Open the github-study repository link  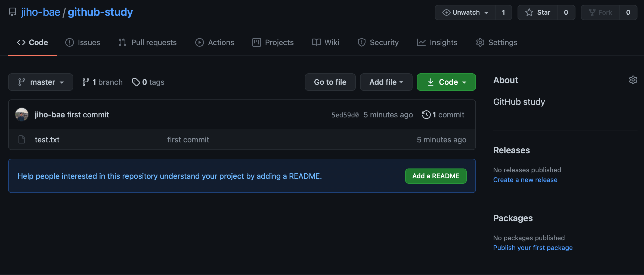tap(100, 12)
